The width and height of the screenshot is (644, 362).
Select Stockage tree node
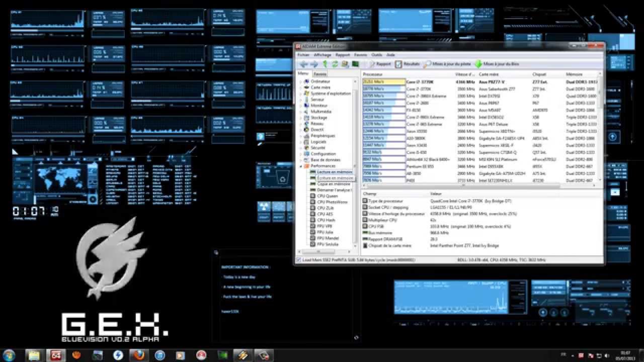[319, 118]
